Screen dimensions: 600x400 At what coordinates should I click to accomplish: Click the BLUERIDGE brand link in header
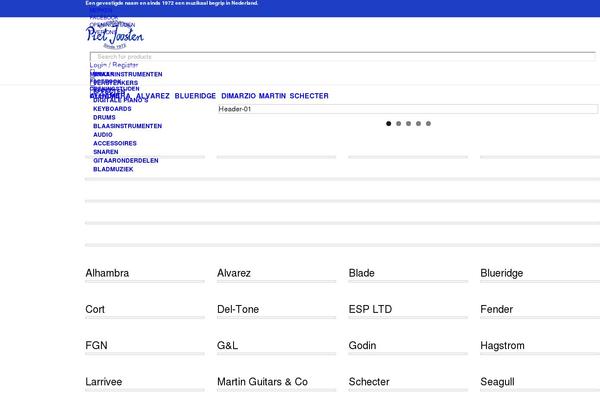[x=195, y=96]
